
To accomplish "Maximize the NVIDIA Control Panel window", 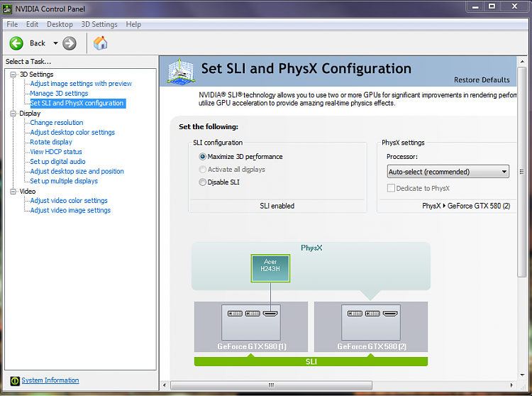I will [x=492, y=6].
